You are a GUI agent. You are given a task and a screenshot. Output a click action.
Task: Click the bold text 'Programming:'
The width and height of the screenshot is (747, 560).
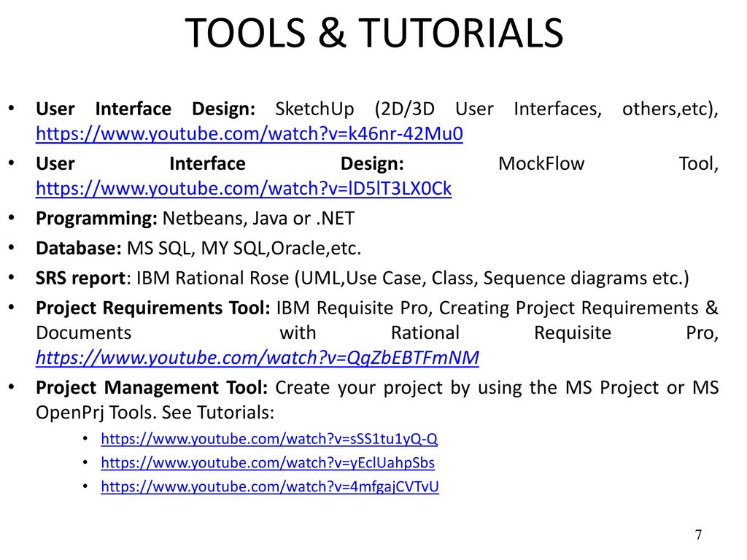(x=97, y=219)
